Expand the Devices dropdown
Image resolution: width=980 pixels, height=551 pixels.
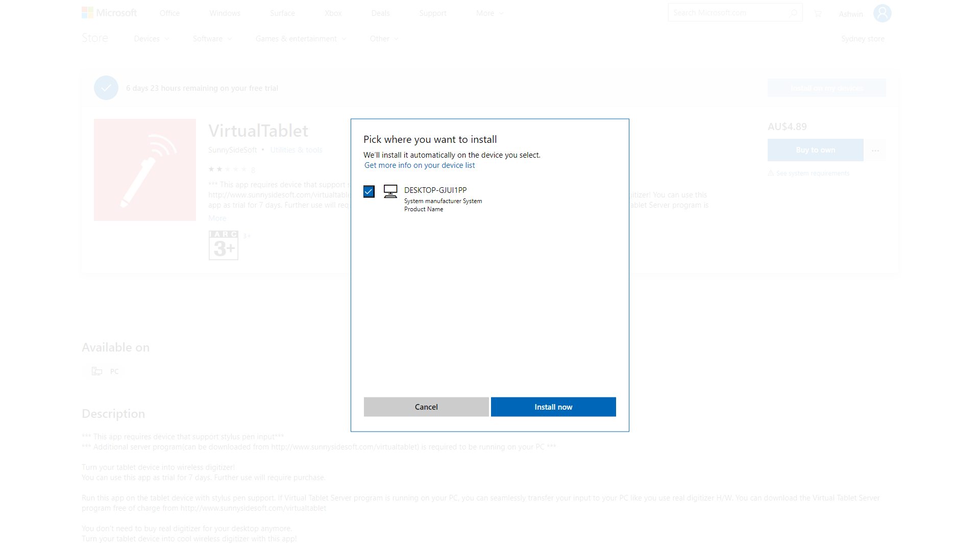151,39
